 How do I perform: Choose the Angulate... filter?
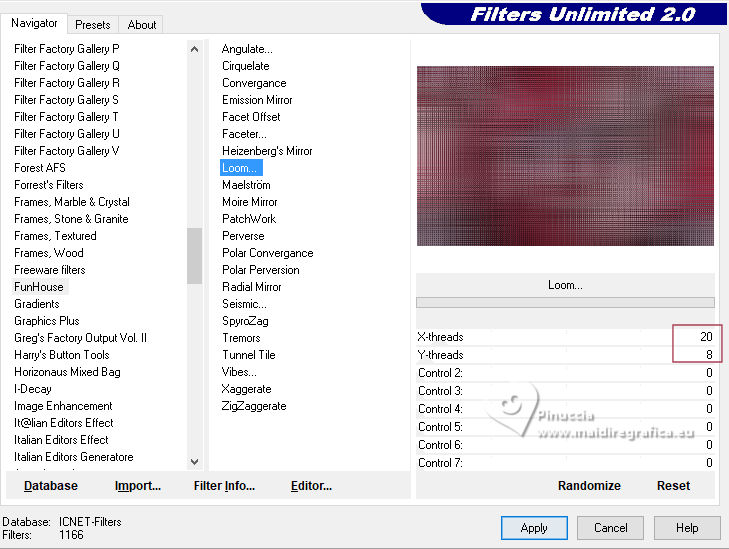tap(247, 49)
